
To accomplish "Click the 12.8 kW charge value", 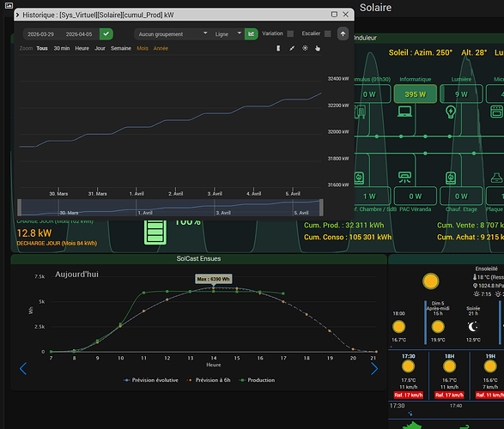I will [x=34, y=233].
